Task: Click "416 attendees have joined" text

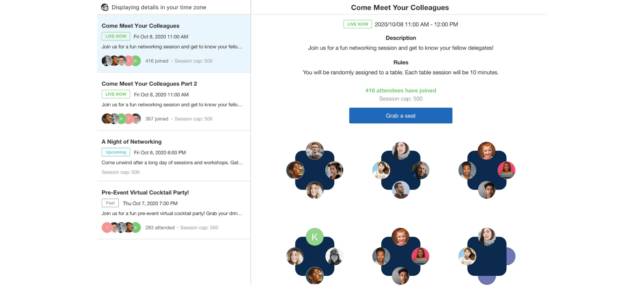Action: 400,91
